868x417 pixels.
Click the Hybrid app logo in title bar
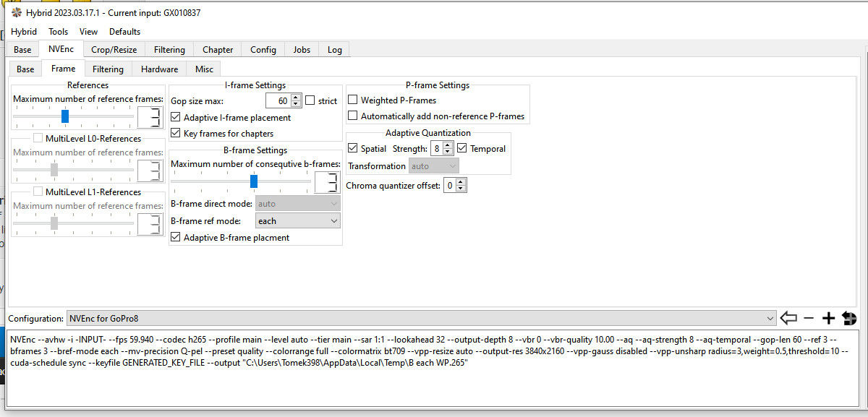[x=17, y=12]
